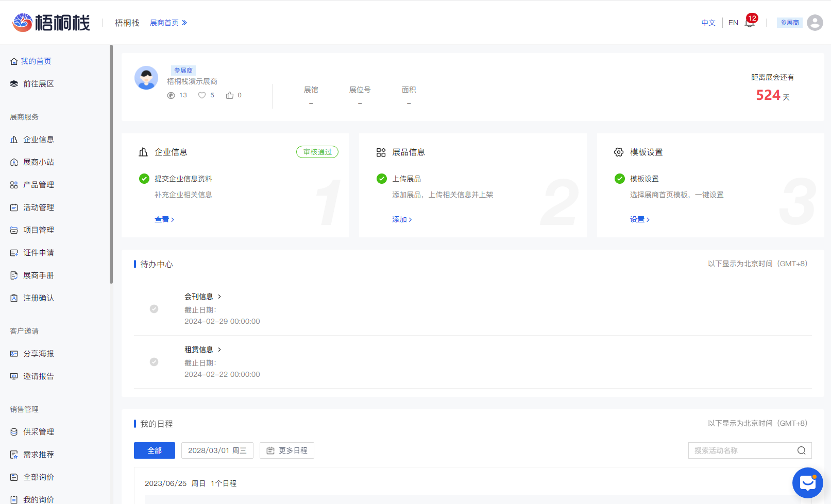This screenshot has height=504, width=831.
Task: Click the 搜索活动名称 search field
Action: (x=742, y=450)
